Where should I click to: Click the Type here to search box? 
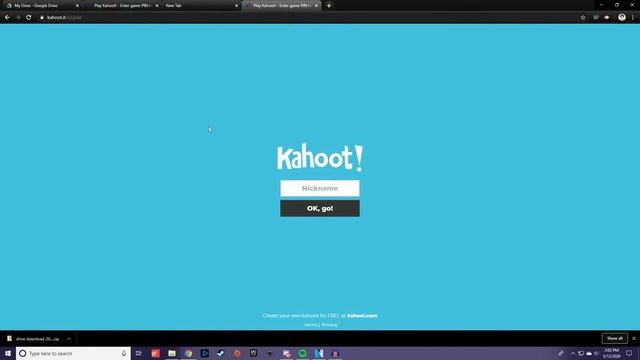[x=73, y=353]
